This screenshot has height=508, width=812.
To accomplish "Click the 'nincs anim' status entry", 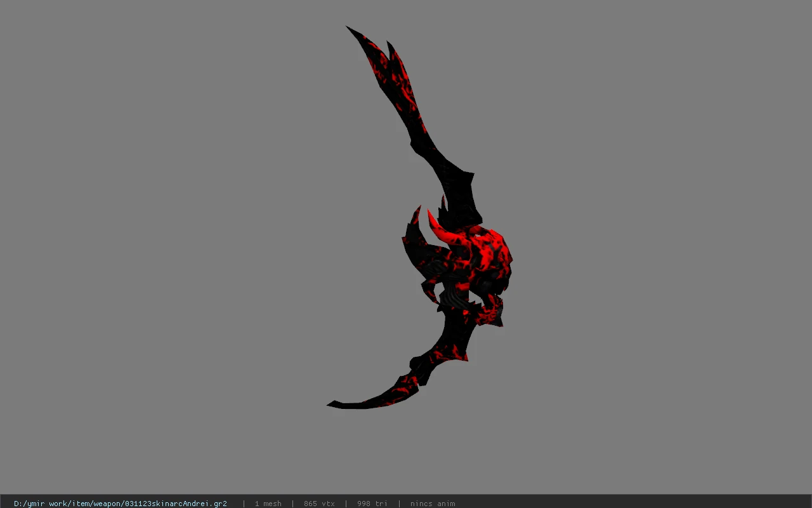I will (x=433, y=504).
